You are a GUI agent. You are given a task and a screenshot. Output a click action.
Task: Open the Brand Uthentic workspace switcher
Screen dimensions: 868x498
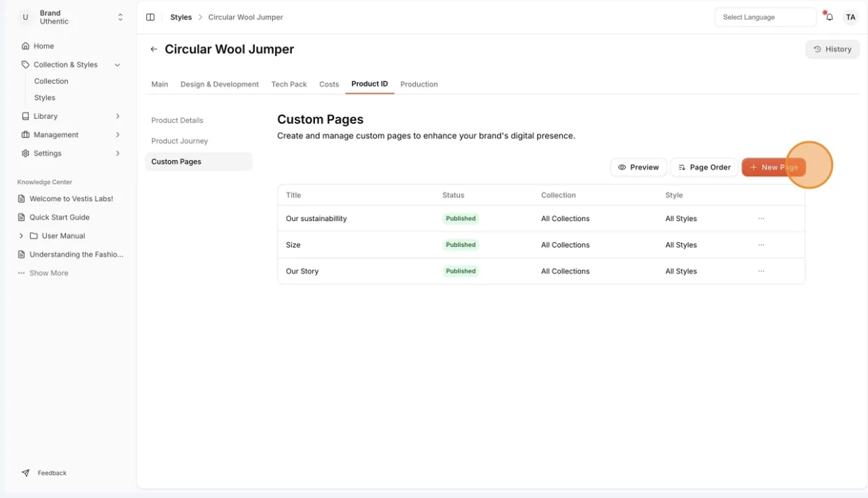click(x=71, y=17)
